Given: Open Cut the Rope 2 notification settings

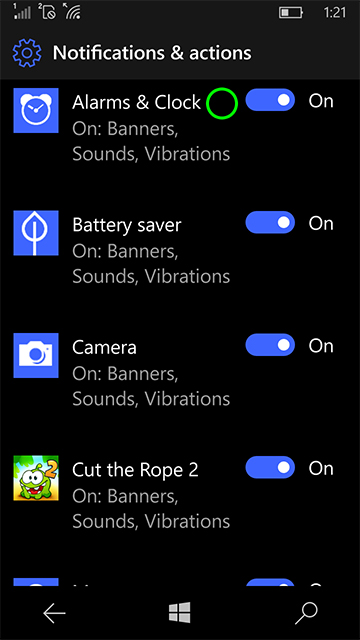Looking at the screenshot, I should pos(151,495).
